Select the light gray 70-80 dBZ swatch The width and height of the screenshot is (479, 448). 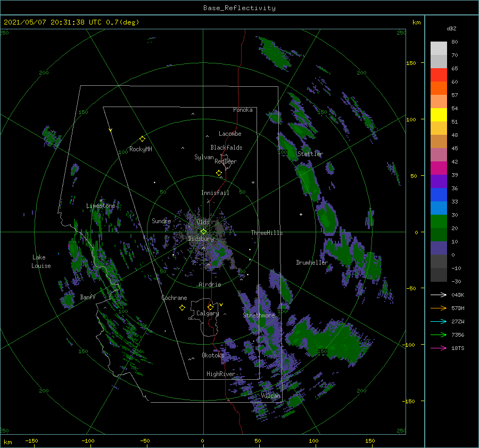439,48
